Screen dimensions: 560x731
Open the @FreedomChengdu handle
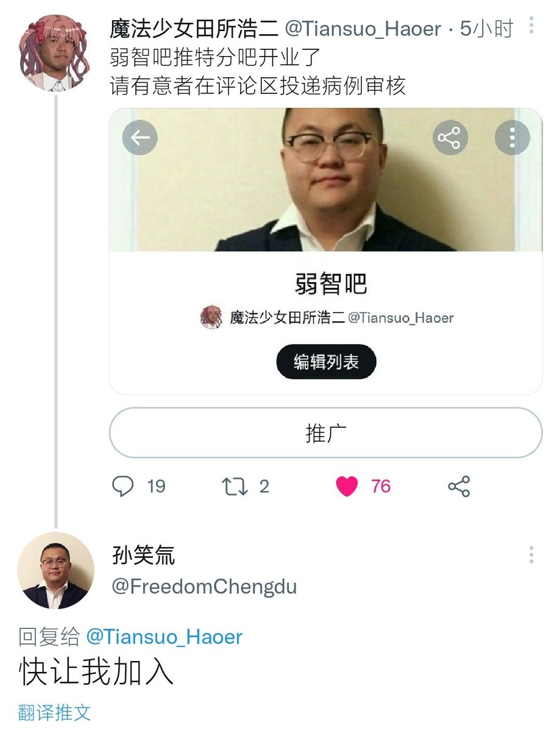pyautogui.click(x=204, y=586)
